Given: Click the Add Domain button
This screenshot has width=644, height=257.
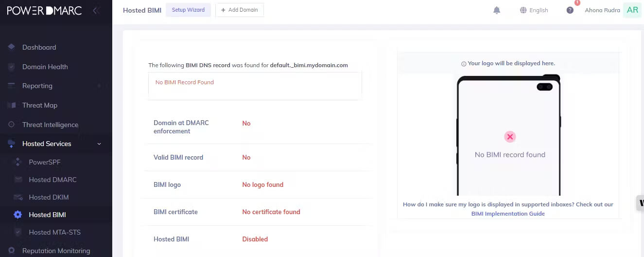Looking at the screenshot, I should click(240, 10).
